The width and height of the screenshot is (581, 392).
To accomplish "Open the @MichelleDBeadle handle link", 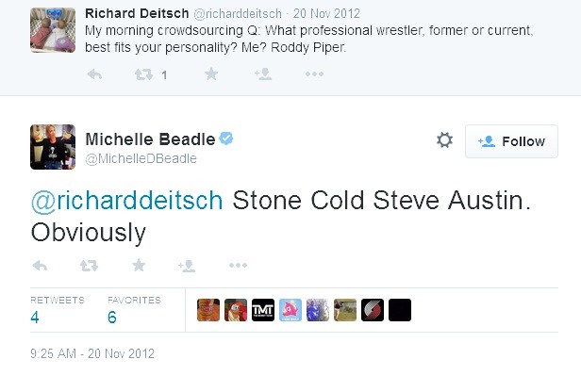I will (141, 159).
